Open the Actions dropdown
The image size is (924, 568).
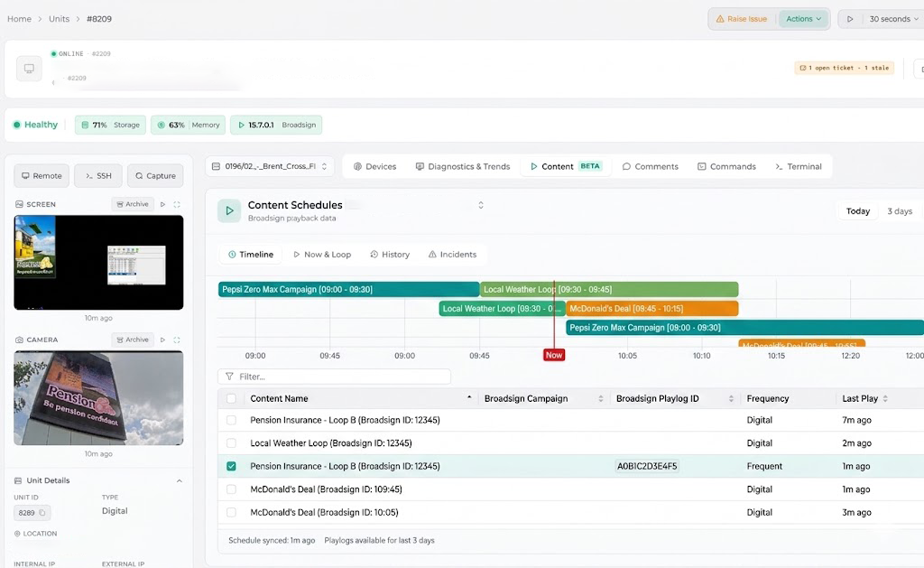point(803,19)
